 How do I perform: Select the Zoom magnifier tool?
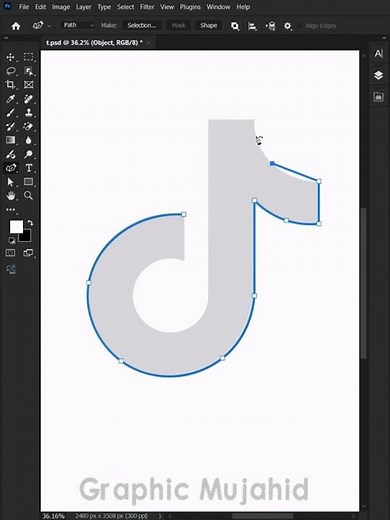tap(28, 195)
